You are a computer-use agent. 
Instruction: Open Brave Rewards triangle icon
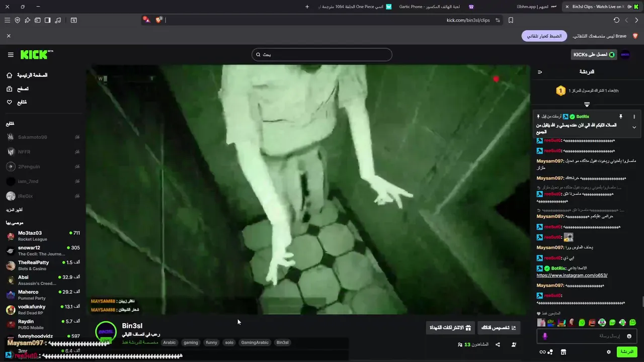146,20
